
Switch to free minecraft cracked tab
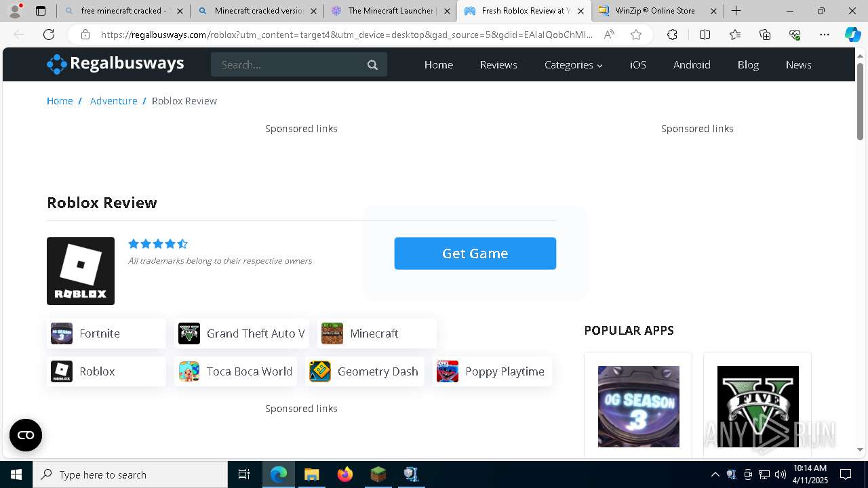[122, 11]
